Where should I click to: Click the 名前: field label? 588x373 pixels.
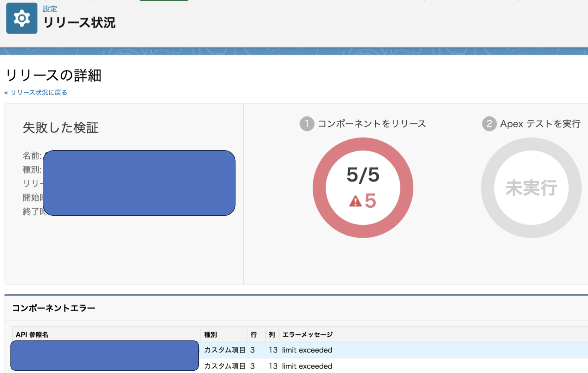[x=32, y=156]
